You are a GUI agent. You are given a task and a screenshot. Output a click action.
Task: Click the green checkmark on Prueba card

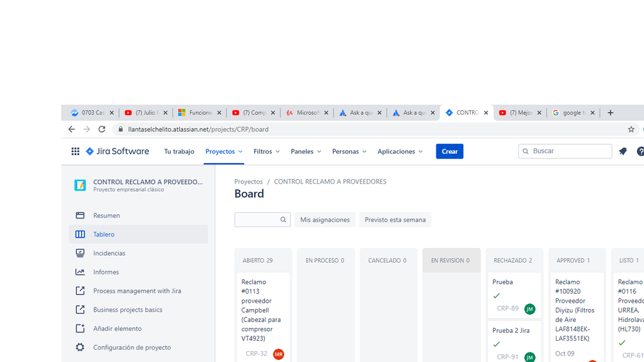coord(496,296)
